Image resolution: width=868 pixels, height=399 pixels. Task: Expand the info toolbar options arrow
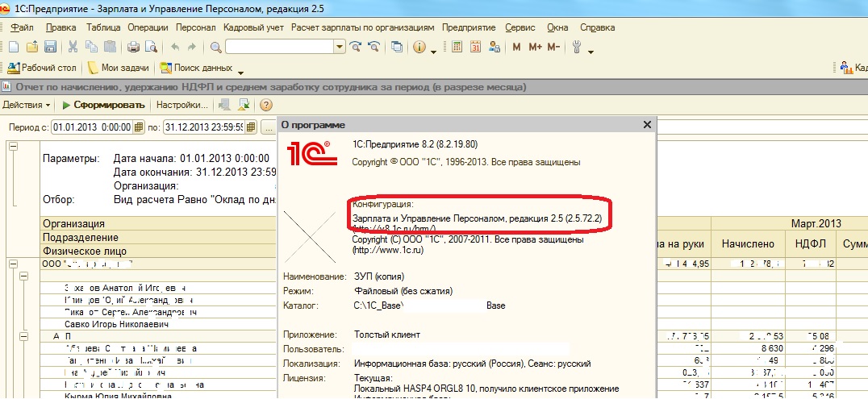(x=433, y=52)
